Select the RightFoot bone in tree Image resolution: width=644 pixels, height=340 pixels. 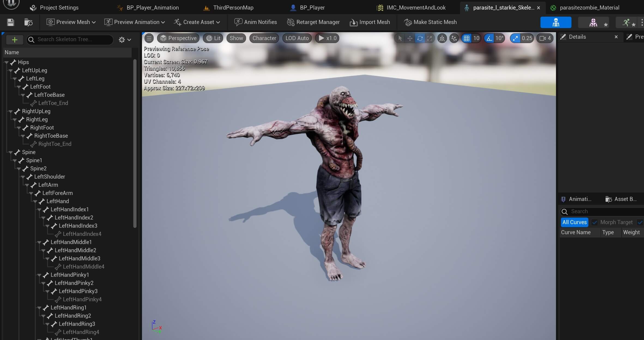(42, 128)
